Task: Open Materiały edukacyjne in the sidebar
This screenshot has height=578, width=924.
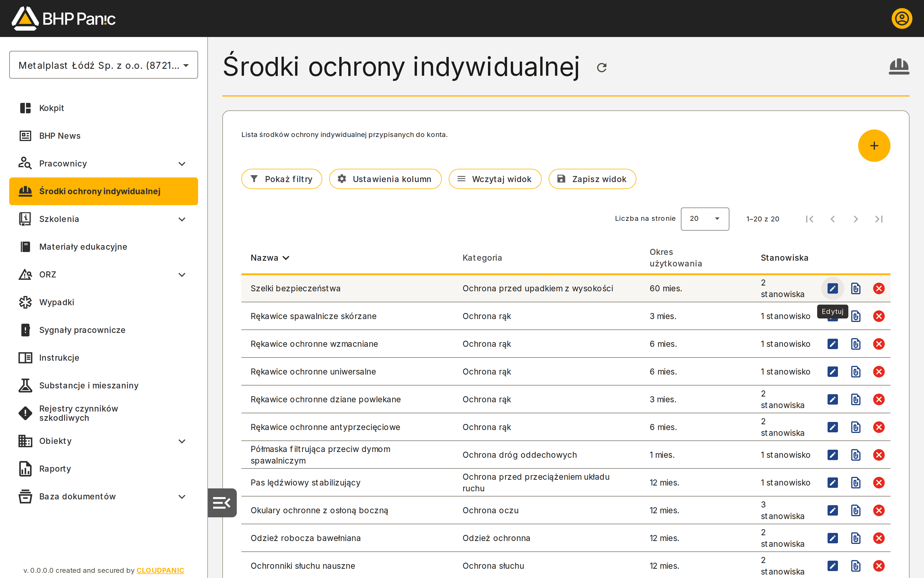Action: pos(103,247)
